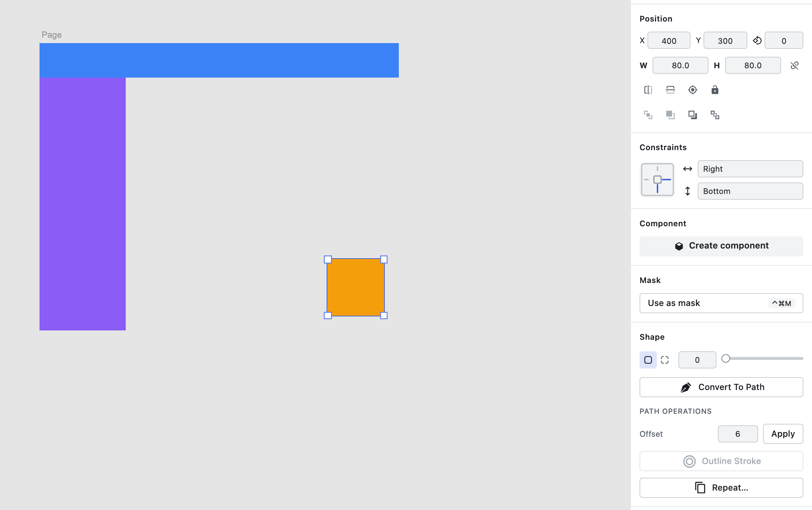Select the orange square on the canvas
Viewport: 812px width, 510px height.
[356, 287]
